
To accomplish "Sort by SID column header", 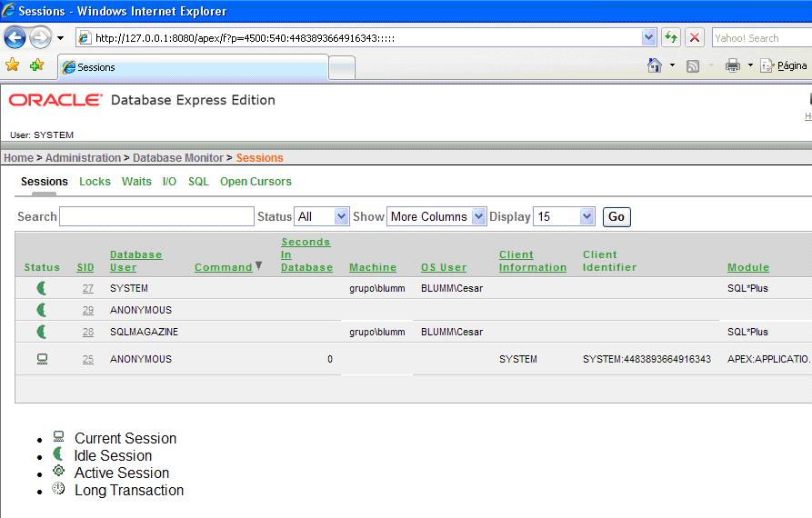I will pyautogui.click(x=85, y=267).
